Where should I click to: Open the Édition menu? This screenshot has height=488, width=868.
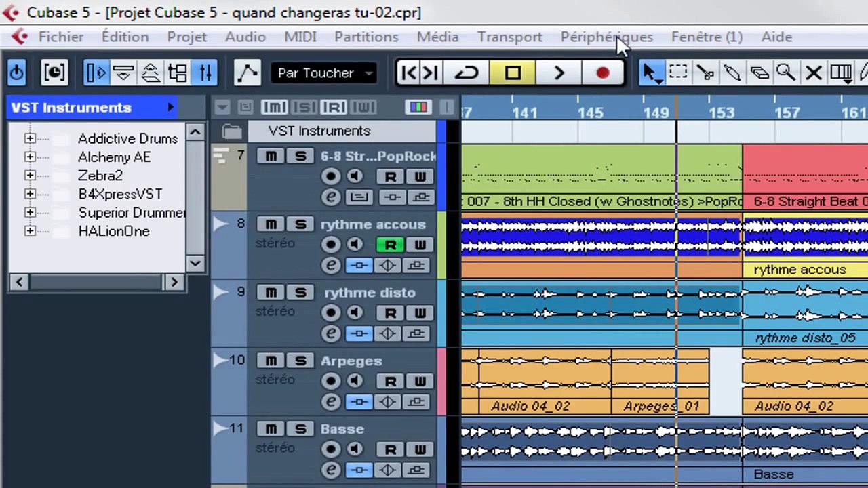tap(125, 37)
